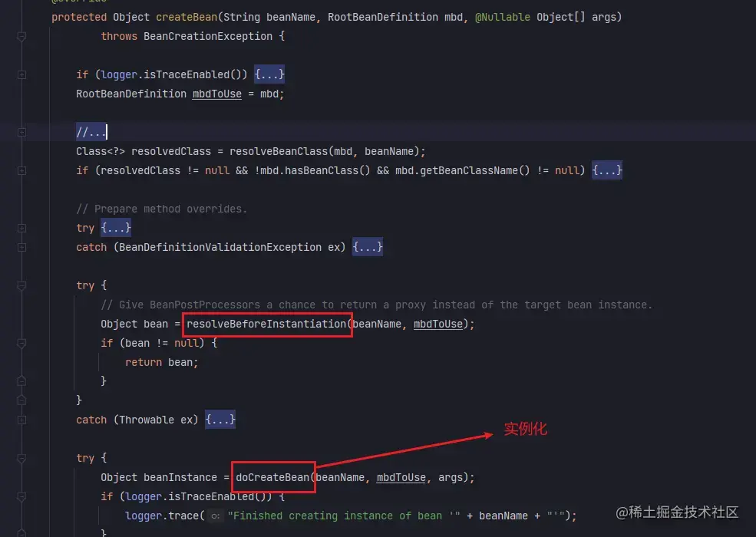Expand the folded //... comment placeholder
This screenshot has height=537, width=756.
91,132
